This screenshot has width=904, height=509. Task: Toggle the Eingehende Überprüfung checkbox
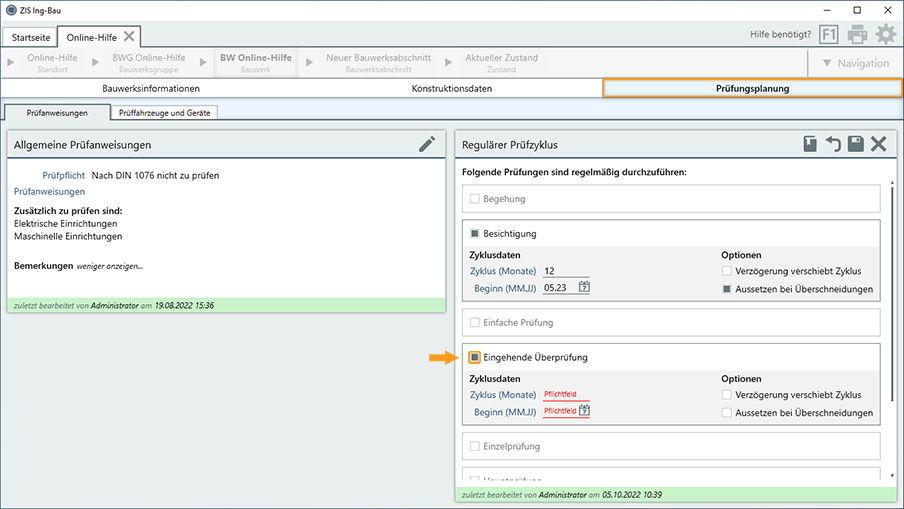(475, 357)
